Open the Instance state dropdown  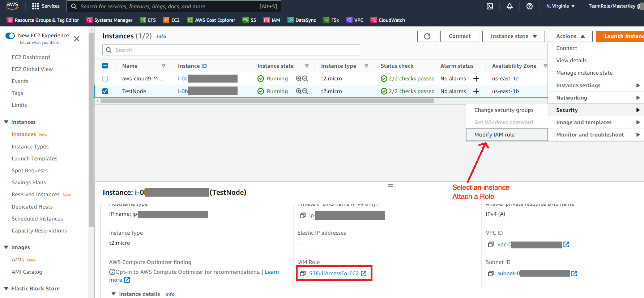tap(513, 36)
